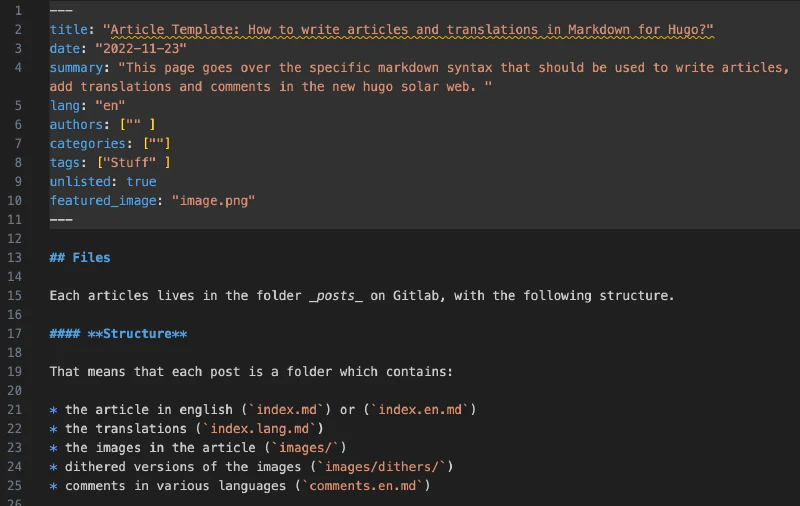Click the 'tags' key on line 8
800x506 pixels.
click(65, 163)
